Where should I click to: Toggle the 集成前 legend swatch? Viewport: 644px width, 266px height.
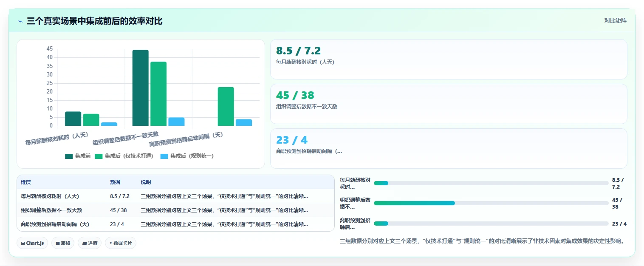coord(69,156)
